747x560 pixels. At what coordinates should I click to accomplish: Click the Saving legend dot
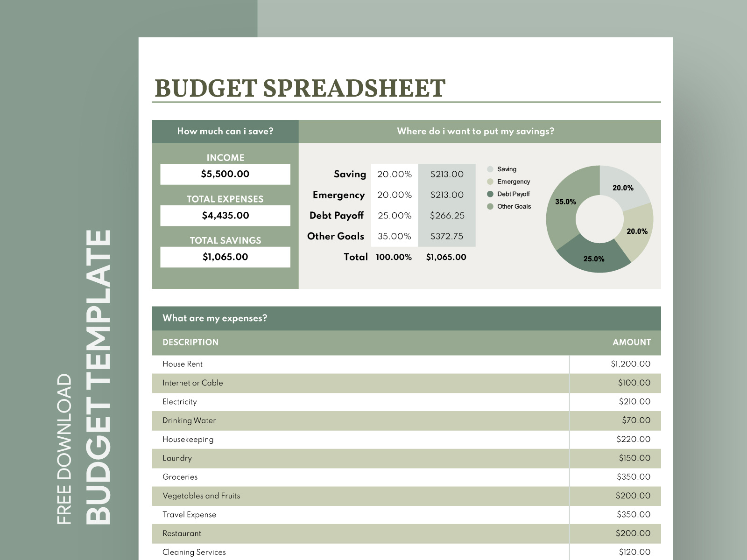point(490,169)
